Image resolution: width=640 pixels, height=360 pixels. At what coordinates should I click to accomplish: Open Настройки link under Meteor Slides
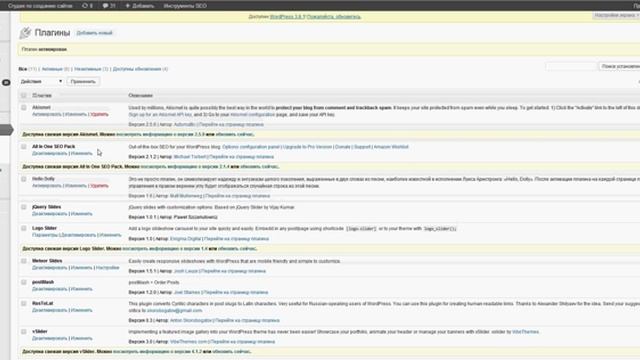click(107, 268)
